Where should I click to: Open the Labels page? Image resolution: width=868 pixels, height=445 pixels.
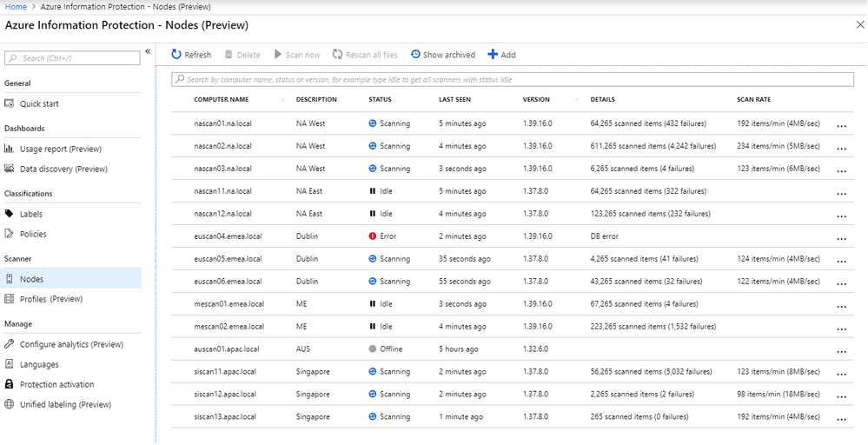pos(31,214)
